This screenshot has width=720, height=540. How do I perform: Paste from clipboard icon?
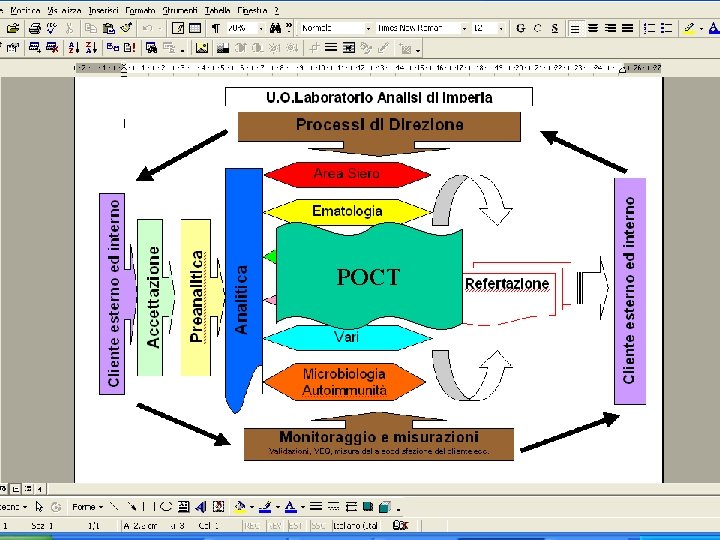(108, 28)
